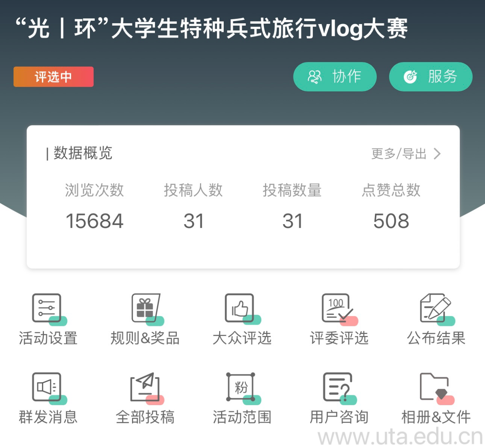The height and width of the screenshot is (448, 485).
Task: Select the 浏览次数 15684 statistic
Action: pos(94,221)
